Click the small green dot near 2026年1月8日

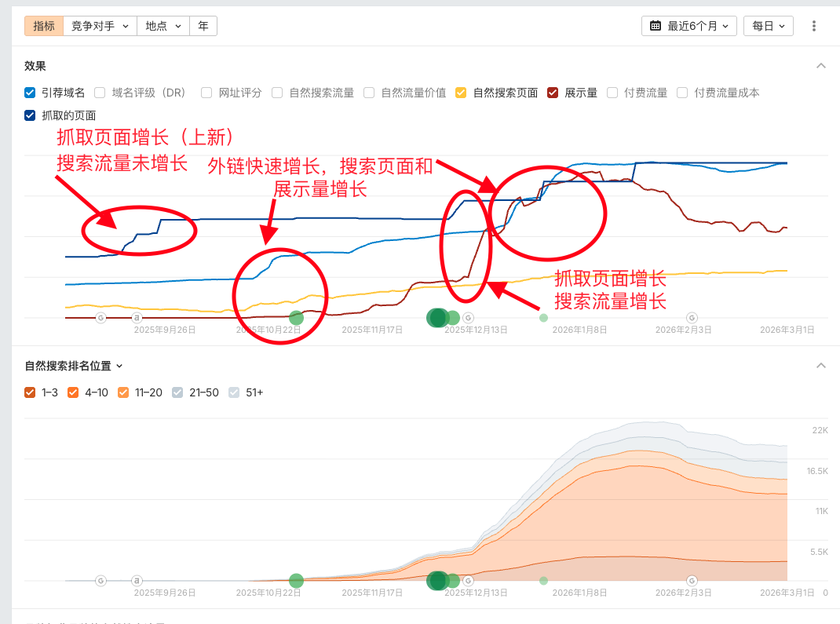(x=542, y=318)
